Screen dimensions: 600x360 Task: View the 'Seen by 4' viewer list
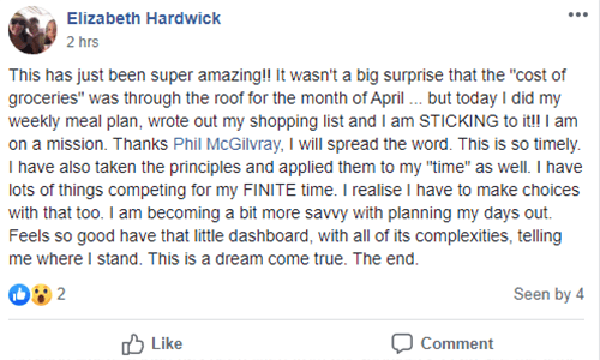coord(548,294)
